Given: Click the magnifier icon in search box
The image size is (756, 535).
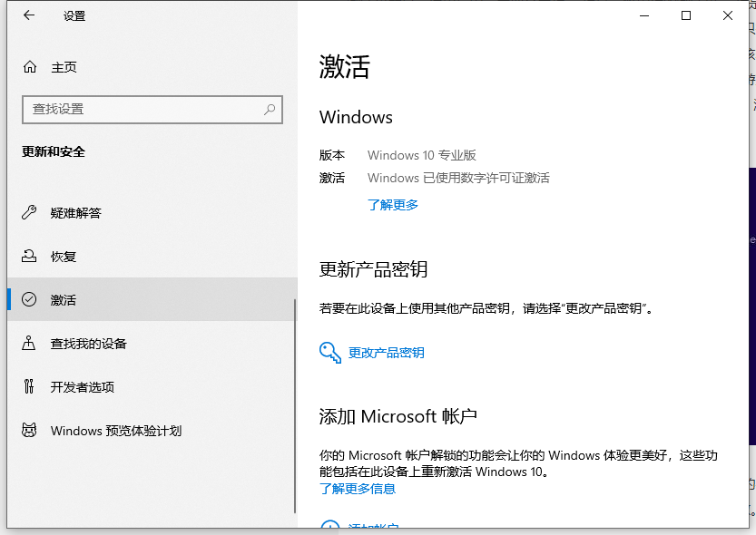Looking at the screenshot, I should pyautogui.click(x=270, y=109).
